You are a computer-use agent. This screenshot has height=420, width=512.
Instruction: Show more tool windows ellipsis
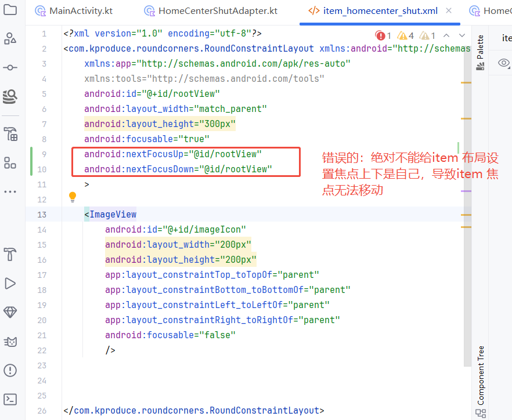click(10, 191)
